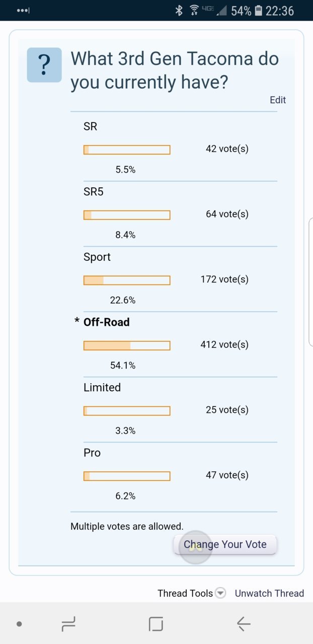
Task: Tap the Android home button
Action: pyautogui.click(x=156, y=624)
